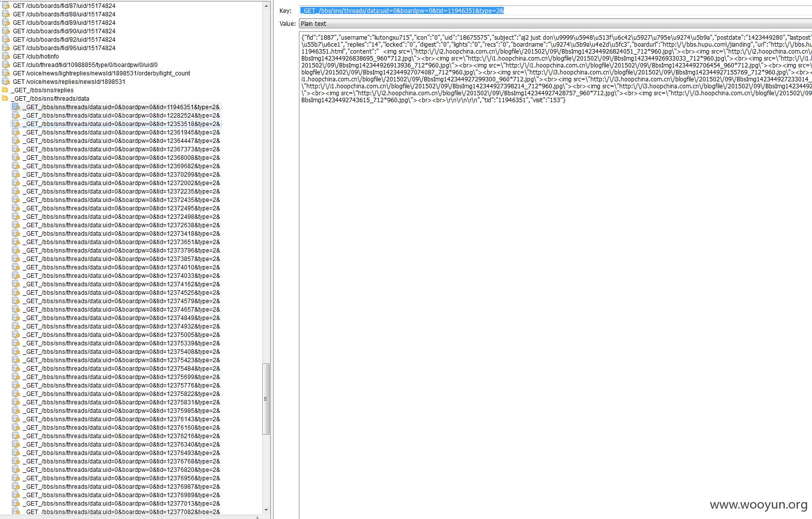Select key with tid=12373796
812x519 pixels.
(x=121, y=250)
